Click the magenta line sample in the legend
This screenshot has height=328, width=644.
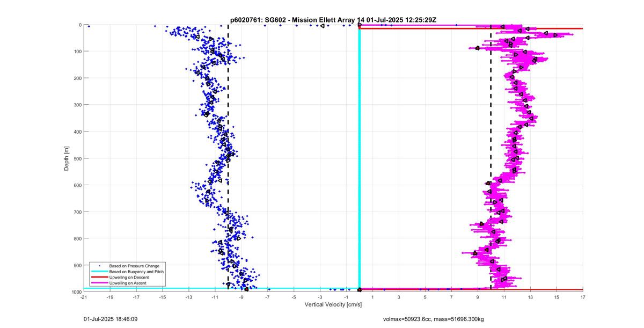click(99, 283)
